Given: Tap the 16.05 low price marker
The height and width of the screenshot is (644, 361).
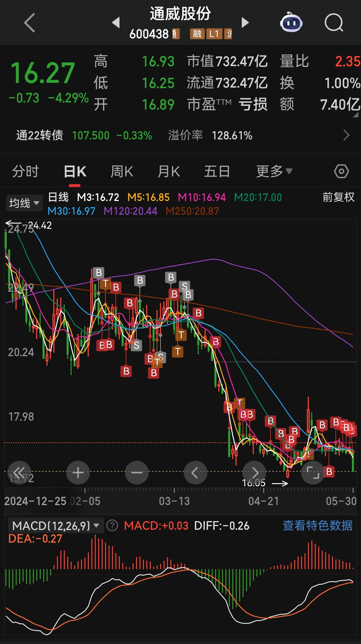Looking at the screenshot, I should point(254,483).
